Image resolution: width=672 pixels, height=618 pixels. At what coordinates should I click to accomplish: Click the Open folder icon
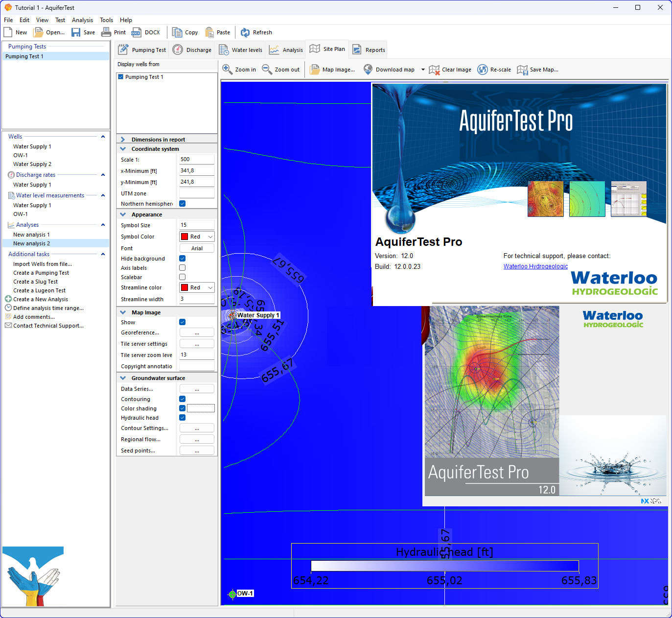(x=38, y=32)
